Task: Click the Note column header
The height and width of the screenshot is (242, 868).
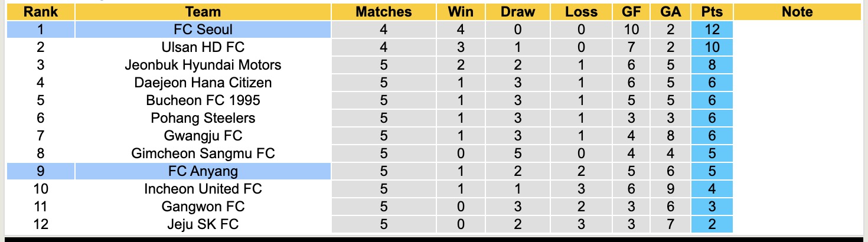Action: click(x=797, y=12)
